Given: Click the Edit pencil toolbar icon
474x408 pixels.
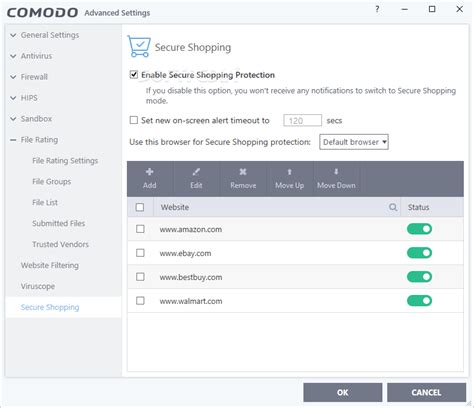Looking at the screenshot, I should 196,172.
